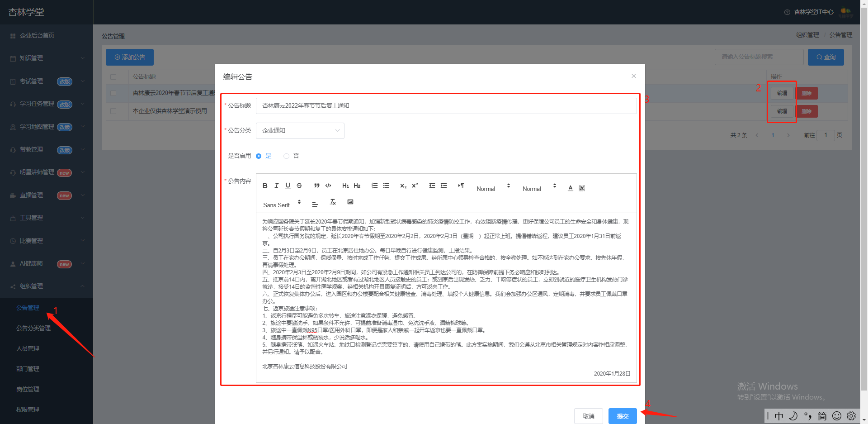Open the Normal dropdown next to text-direction icon
Screen dimensions: 868x424
(494, 188)
